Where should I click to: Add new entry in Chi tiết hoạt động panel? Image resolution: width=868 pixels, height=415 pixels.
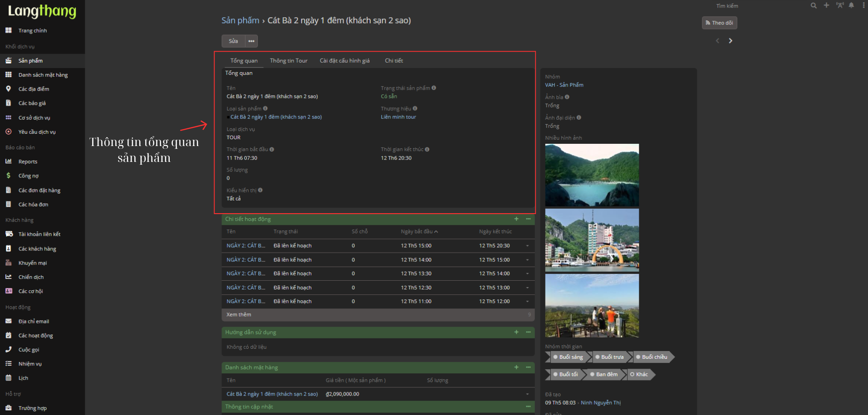[516, 219]
